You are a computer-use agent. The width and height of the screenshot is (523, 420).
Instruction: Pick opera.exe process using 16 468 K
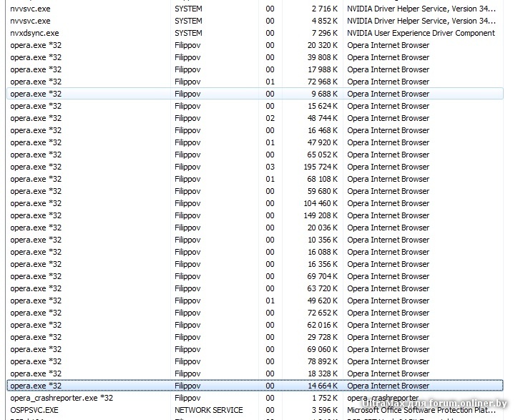(255, 130)
